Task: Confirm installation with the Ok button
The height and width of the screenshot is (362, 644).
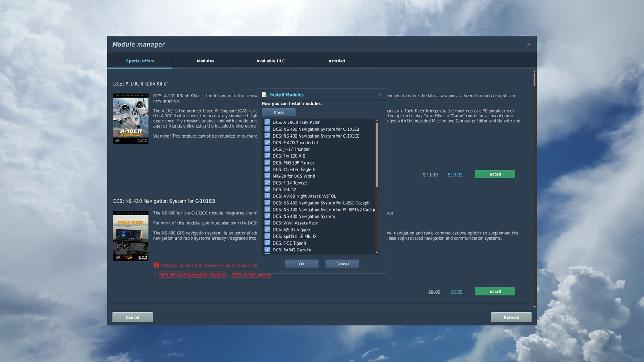Action: pyautogui.click(x=302, y=264)
